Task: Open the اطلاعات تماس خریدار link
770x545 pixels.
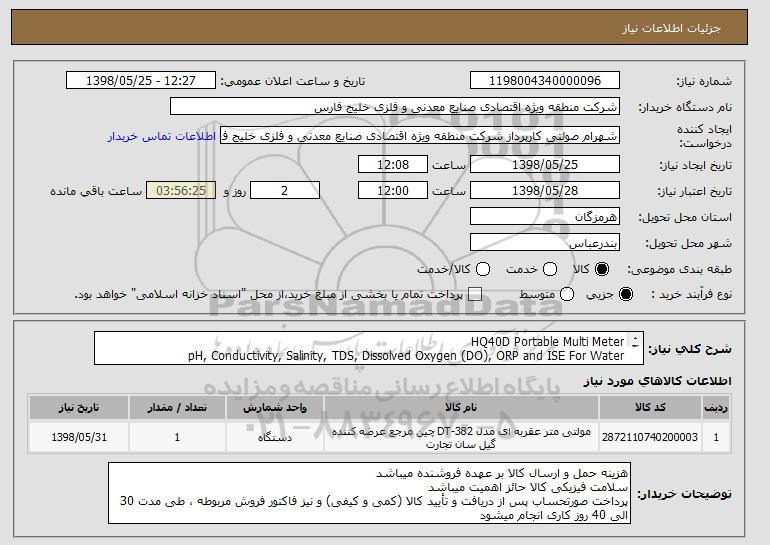Action: (162, 136)
